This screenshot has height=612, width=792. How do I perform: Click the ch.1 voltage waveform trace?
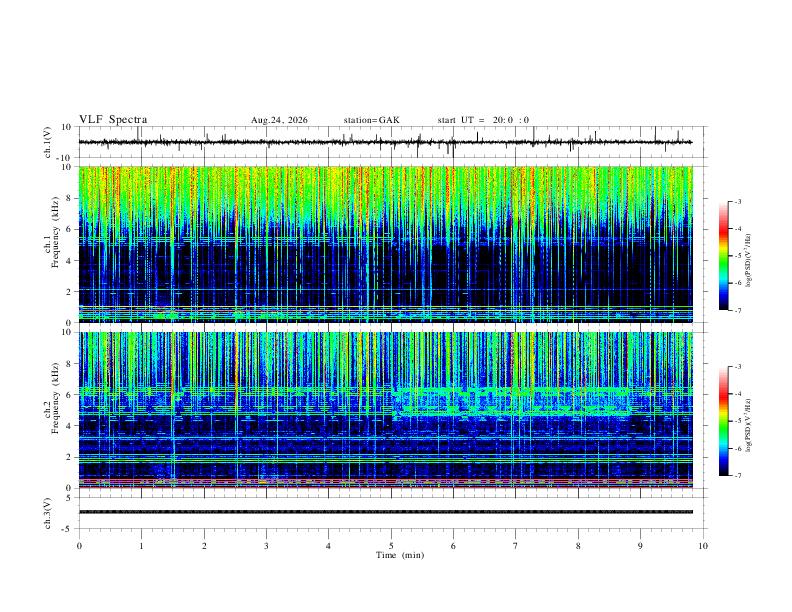pyautogui.click(x=385, y=142)
